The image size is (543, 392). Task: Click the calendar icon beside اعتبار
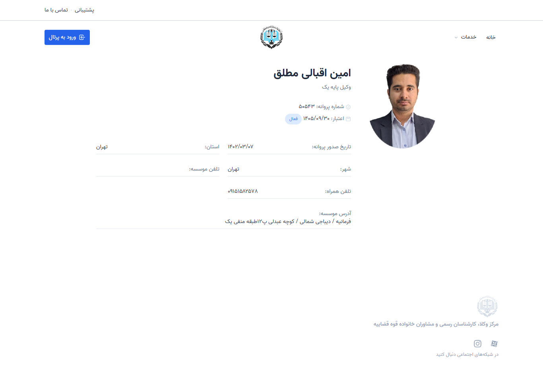pyautogui.click(x=348, y=119)
